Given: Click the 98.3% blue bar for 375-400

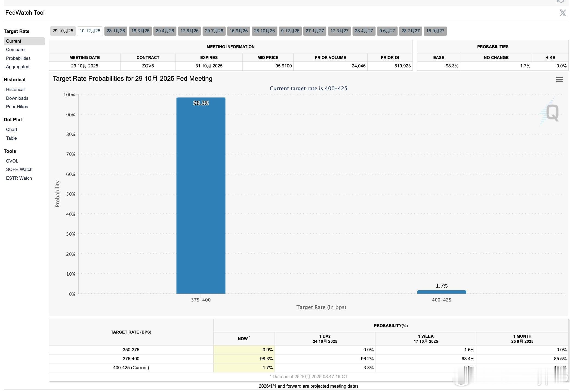Looking at the screenshot, I should (201, 196).
